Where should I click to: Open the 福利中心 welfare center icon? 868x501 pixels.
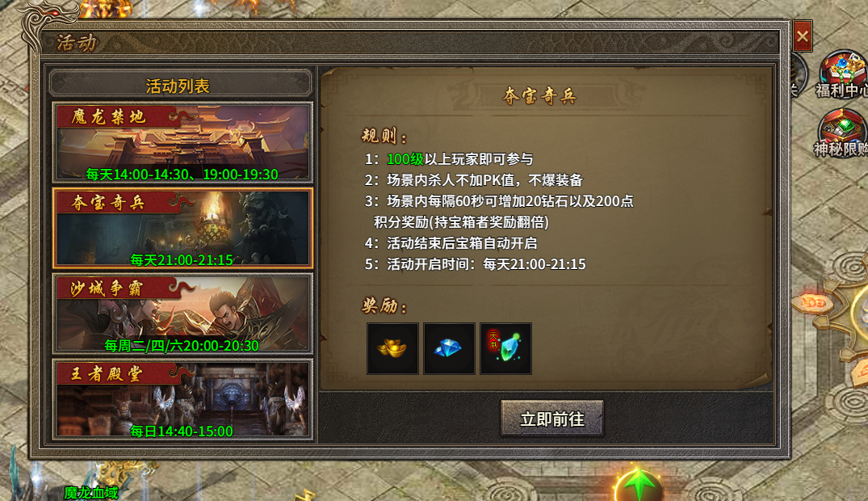pyautogui.click(x=842, y=75)
